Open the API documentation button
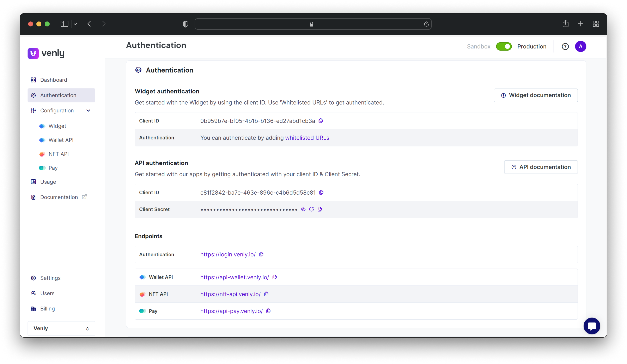The height and width of the screenshot is (364, 627). click(541, 167)
